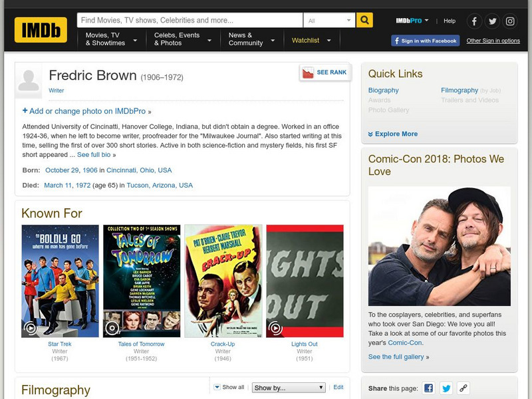Open the Show by... filmography dropdown

click(x=289, y=388)
